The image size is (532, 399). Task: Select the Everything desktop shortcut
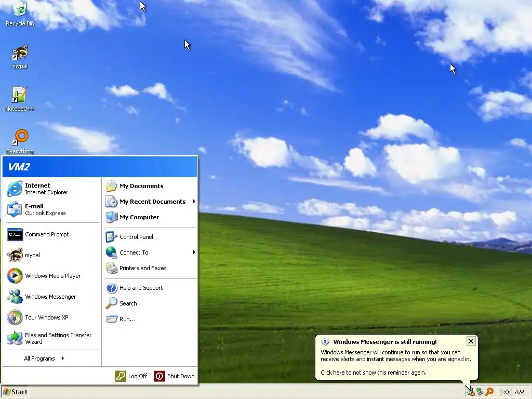(20, 141)
